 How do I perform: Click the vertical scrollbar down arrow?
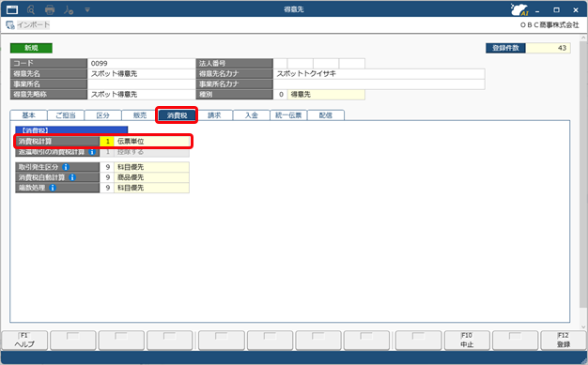(583, 327)
